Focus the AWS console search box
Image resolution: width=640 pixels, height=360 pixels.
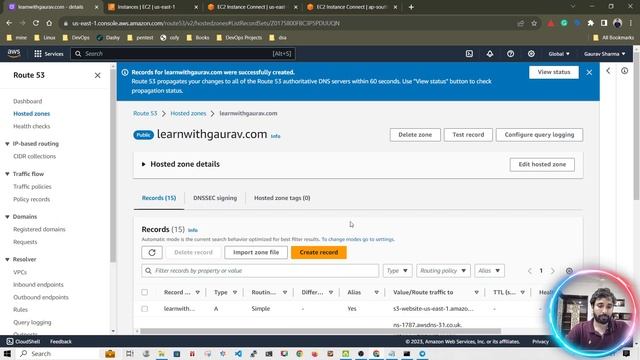(x=183, y=53)
